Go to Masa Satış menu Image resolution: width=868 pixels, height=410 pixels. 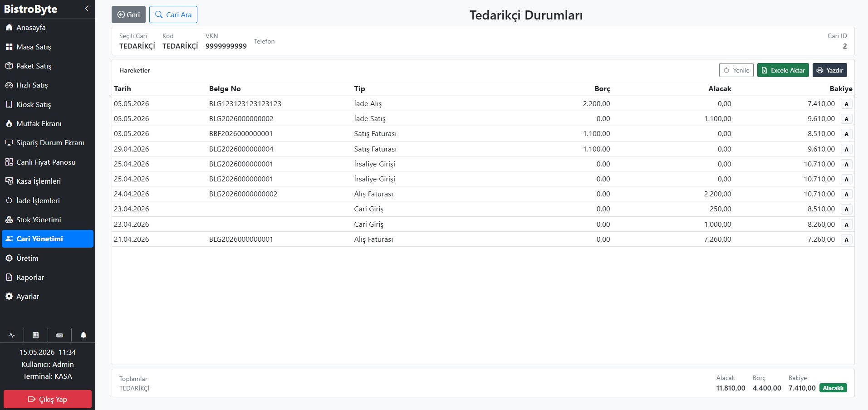pos(48,47)
